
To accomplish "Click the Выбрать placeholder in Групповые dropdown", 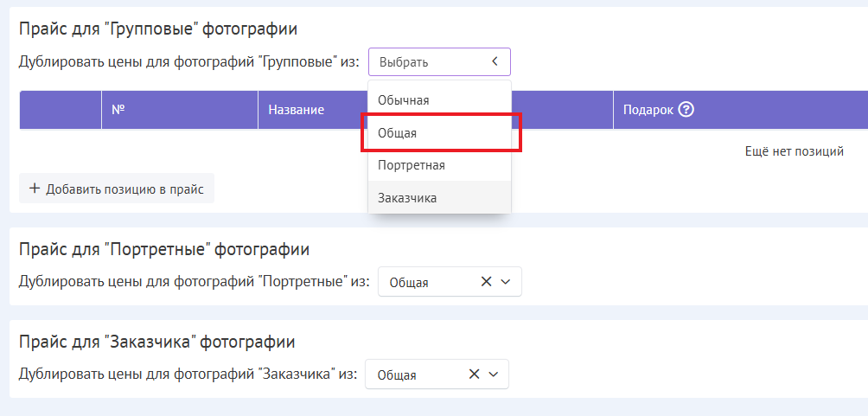I will click(404, 62).
